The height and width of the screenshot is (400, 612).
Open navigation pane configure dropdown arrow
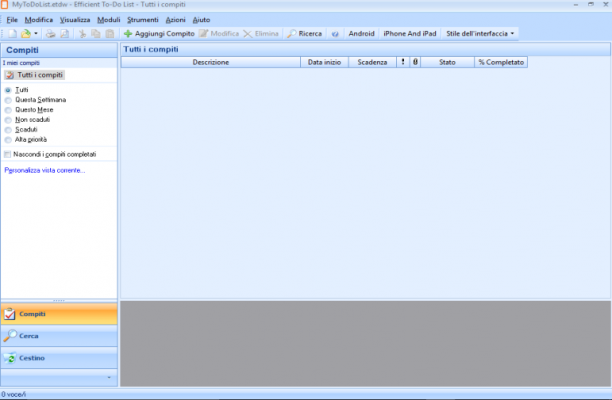click(109, 378)
